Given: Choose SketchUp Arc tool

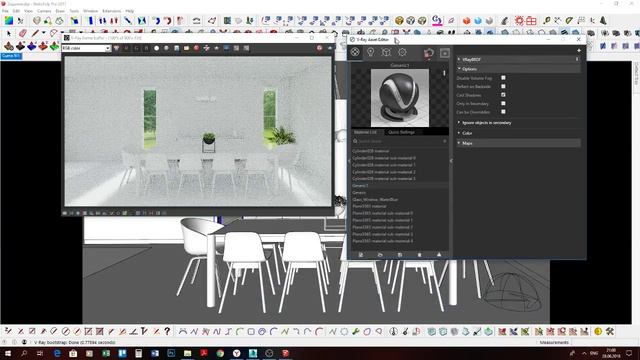Looking at the screenshot, I should click(53, 33).
